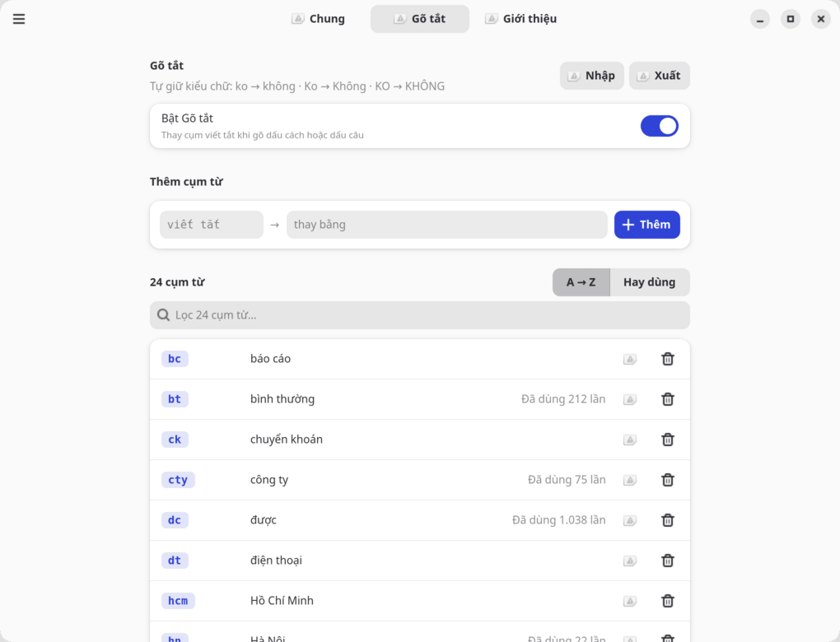Disable the Bật Gõ tắt switch
This screenshot has height=642, width=840.
[x=660, y=127]
